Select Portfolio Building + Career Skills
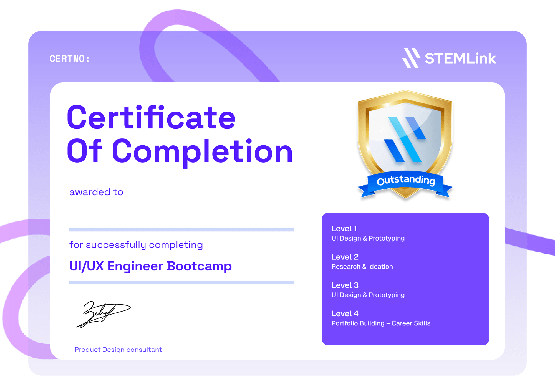This screenshot has width=555, height=392. coord(381,323)
